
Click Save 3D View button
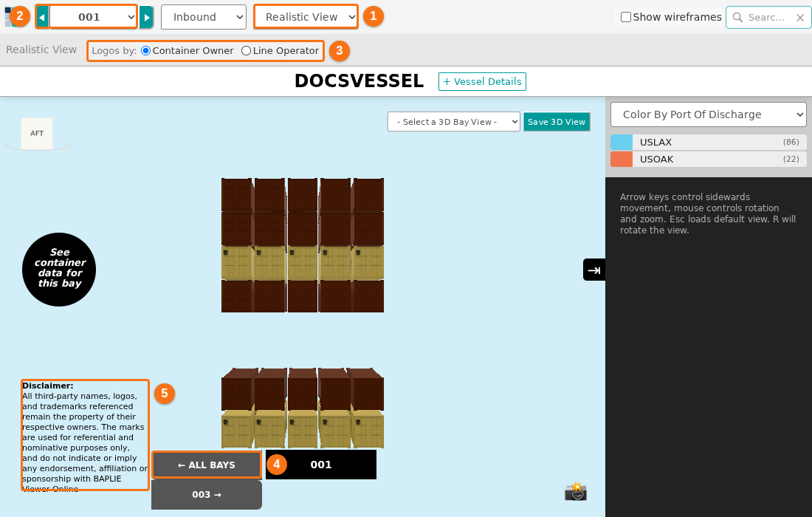[x=557, y=122]
